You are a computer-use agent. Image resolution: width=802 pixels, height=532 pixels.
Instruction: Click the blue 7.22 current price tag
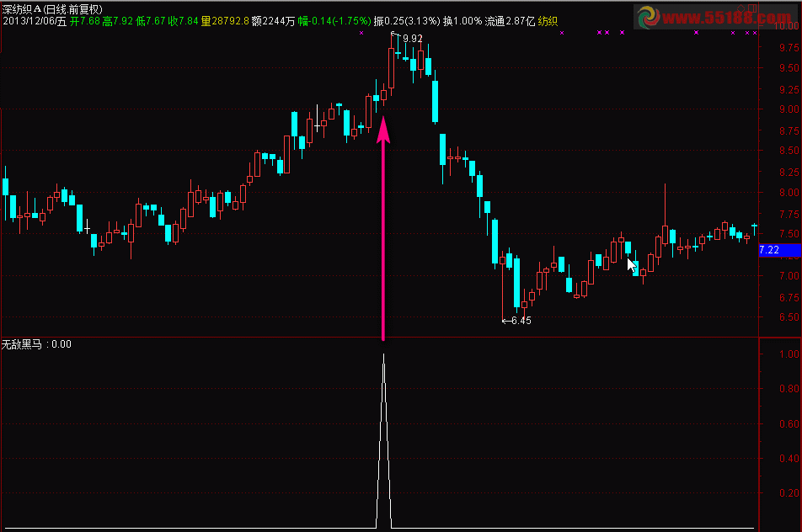click(x=779, y=250)
